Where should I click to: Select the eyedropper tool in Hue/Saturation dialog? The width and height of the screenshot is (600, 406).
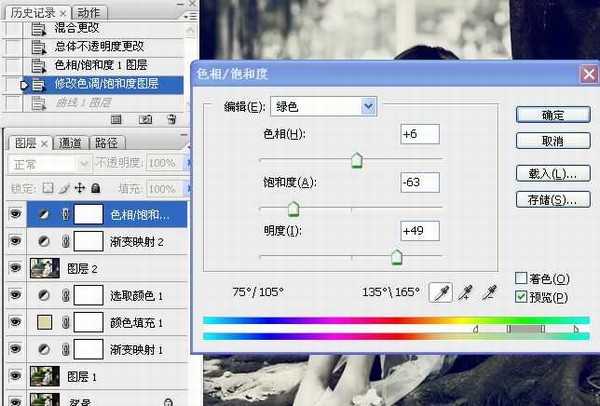(440, 292)
